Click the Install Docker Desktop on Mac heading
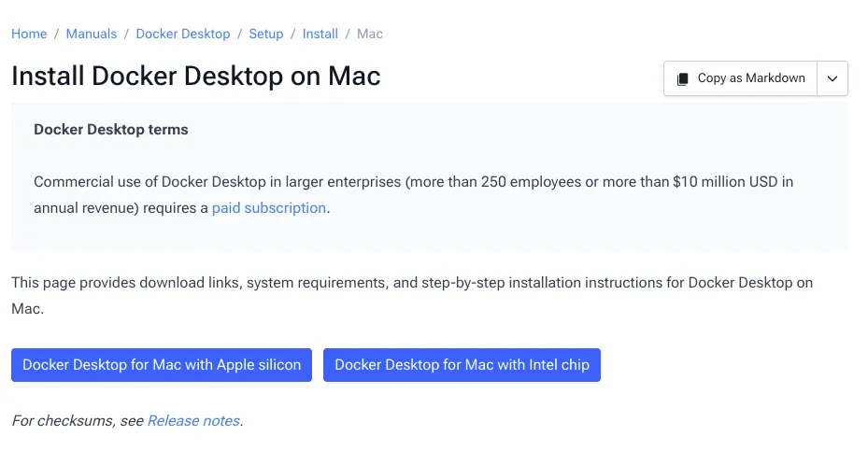Viewport: 868px width, 464px height. click(196, 76)
